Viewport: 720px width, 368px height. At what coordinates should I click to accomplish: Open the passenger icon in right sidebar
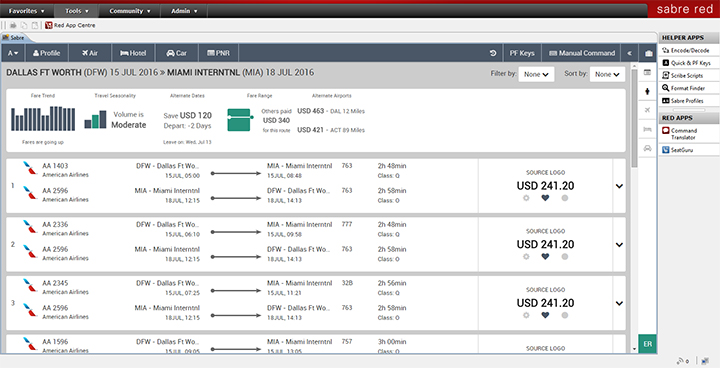[x=647, y=91]
